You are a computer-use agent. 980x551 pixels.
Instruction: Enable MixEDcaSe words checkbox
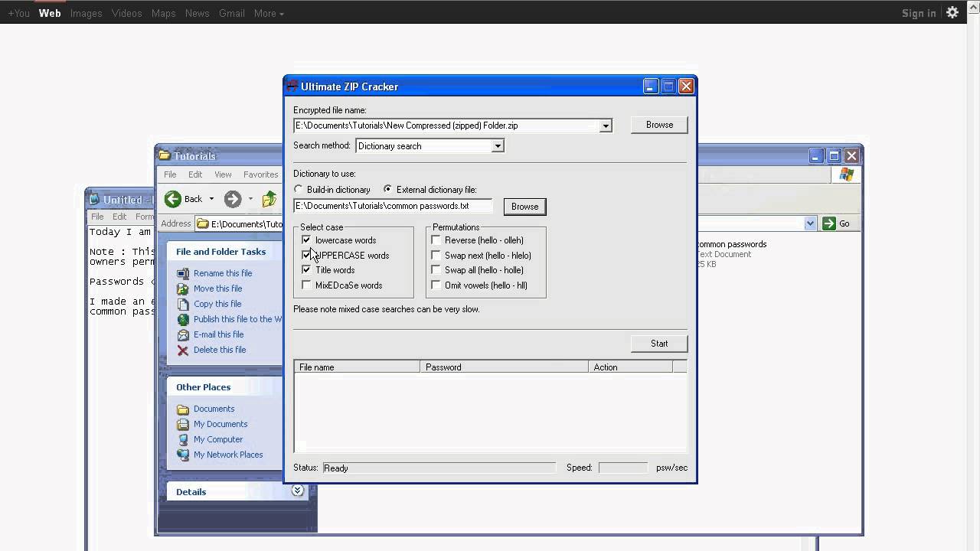pyautogui.click(x=306, y=285)
